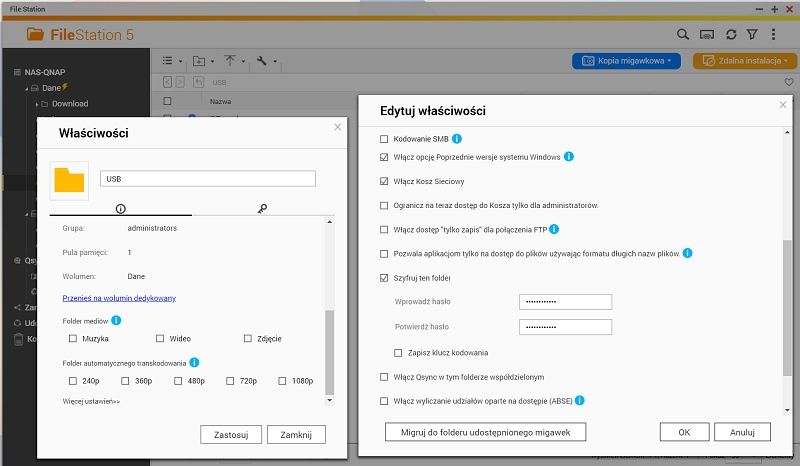Click the remote connection monitor icon

pos(707,35)
